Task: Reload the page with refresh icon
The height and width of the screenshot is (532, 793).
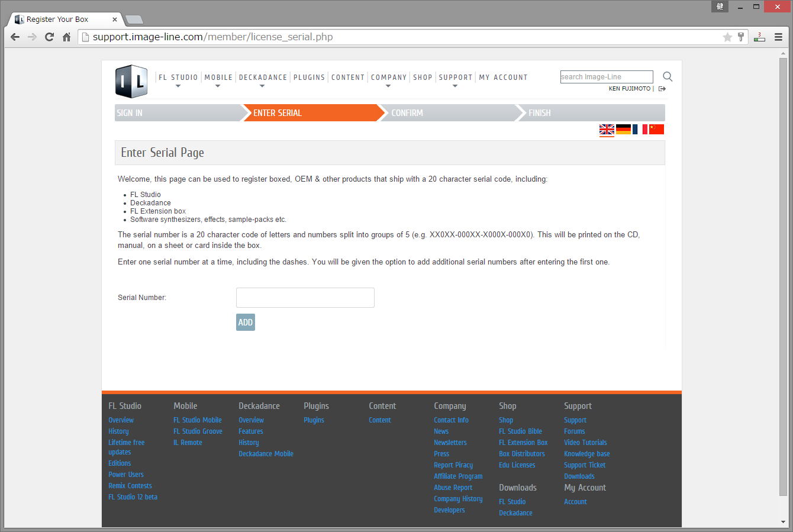Action: point(50,37)
